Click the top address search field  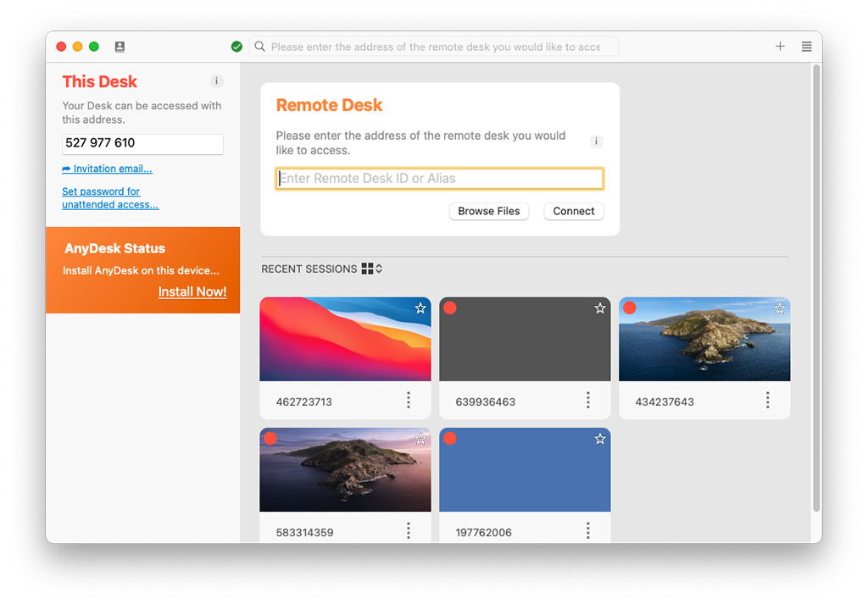(435, 47)
